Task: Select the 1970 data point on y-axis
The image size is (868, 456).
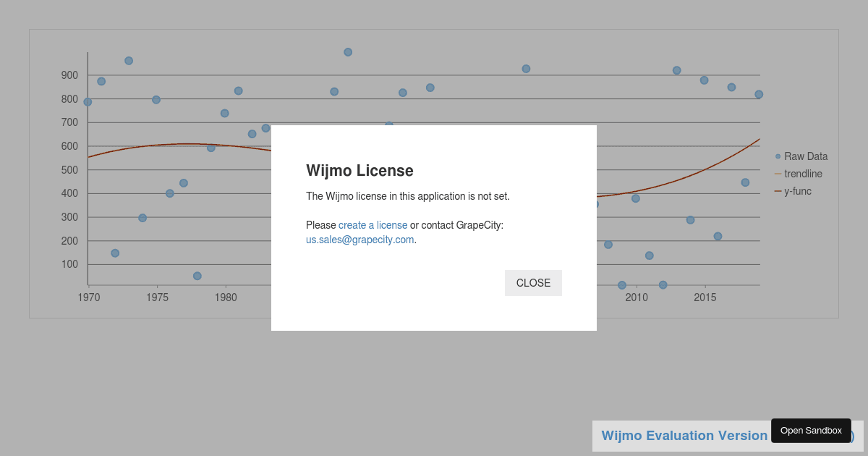Action: point(88,102)
